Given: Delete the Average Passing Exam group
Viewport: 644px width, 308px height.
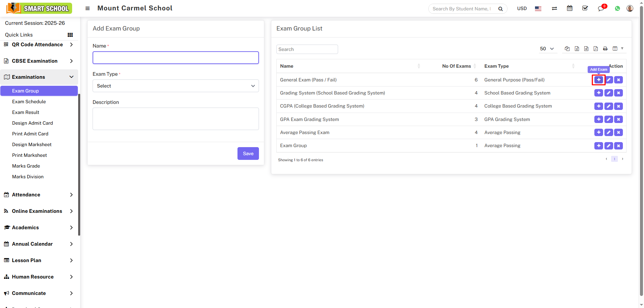Looking at the screenshot, I should pos(619,132).
